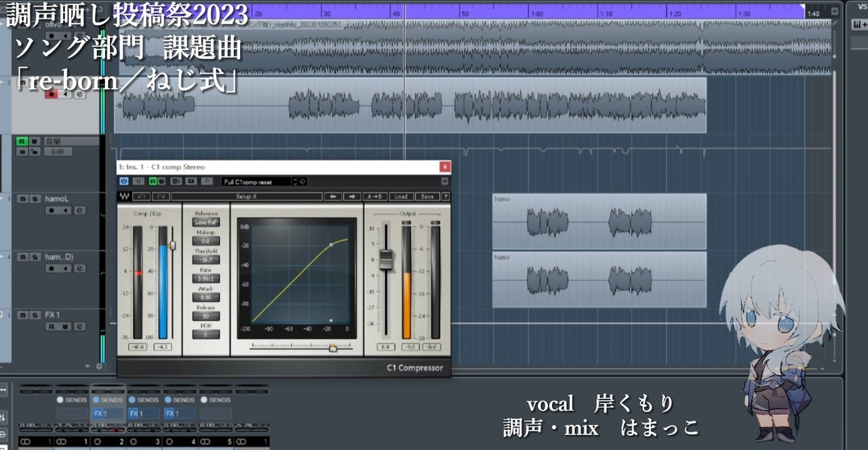Bypass C1 comp with the blue power button
Screen dimensions: 868x450
(x=123, y=181)
